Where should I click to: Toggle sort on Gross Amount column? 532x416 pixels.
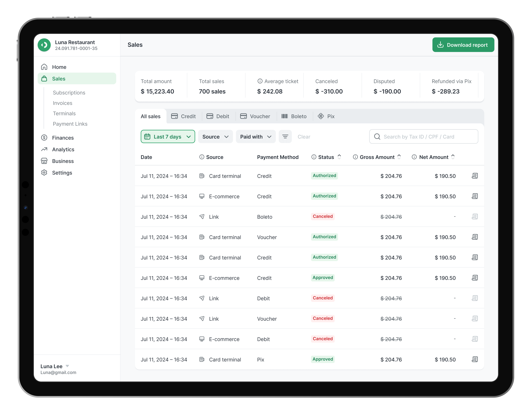399,157
